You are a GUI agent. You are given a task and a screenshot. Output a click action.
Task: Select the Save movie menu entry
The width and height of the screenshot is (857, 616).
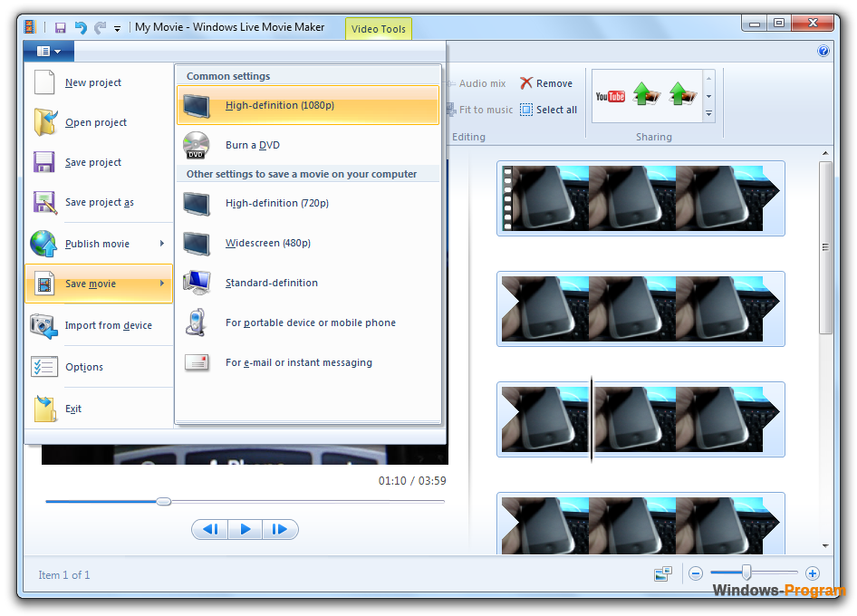tap(100, 284)
